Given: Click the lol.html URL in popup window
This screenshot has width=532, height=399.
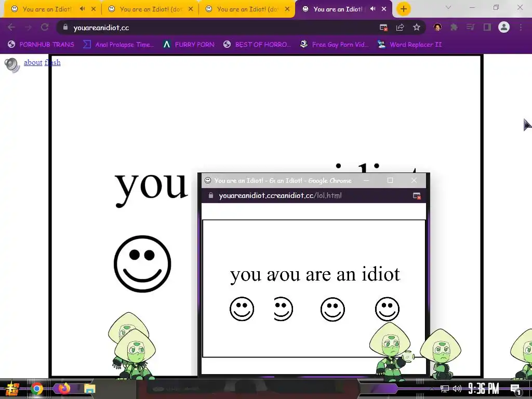Looking at the screenshot, I should tap(280, 196).
